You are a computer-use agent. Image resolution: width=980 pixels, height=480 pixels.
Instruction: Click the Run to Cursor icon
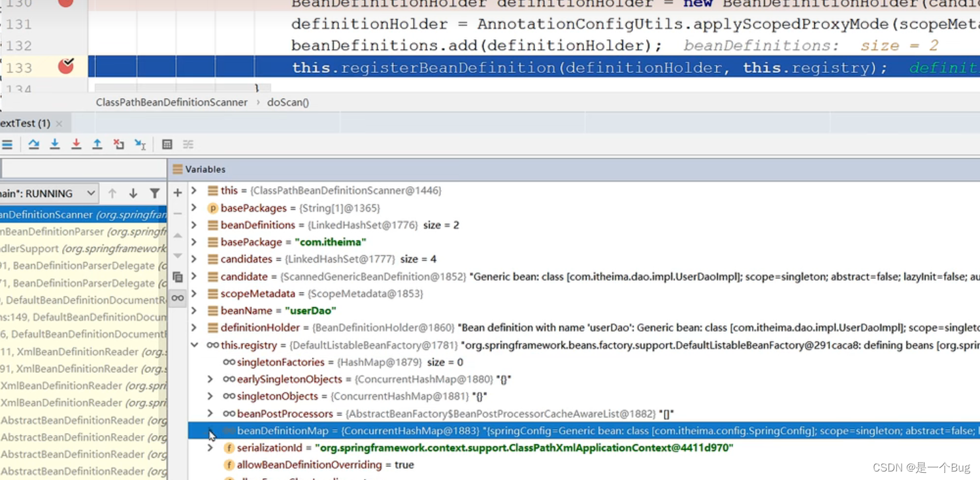pos(140,144)
